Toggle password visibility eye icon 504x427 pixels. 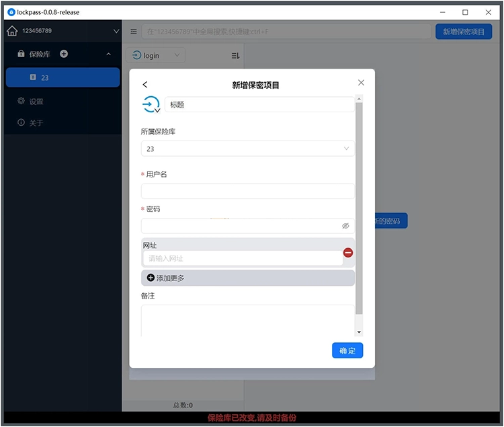tap(345, 227)
